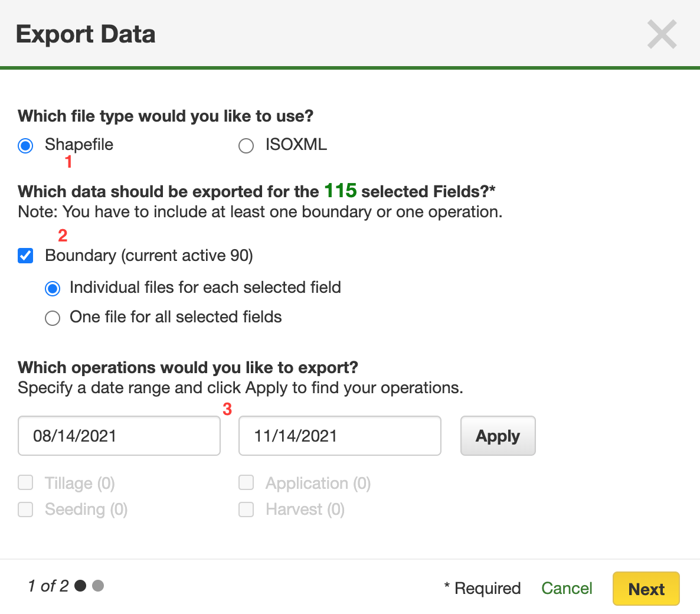Click the Cancel link
The image size is (700, 614).
567,588
